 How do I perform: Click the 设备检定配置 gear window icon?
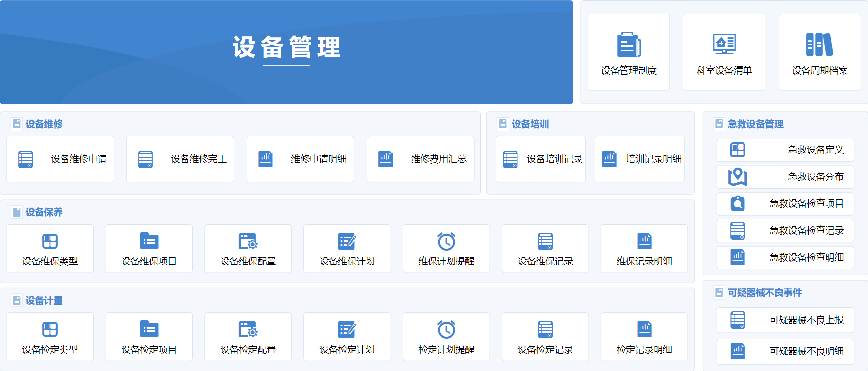[x=248, y=329]
